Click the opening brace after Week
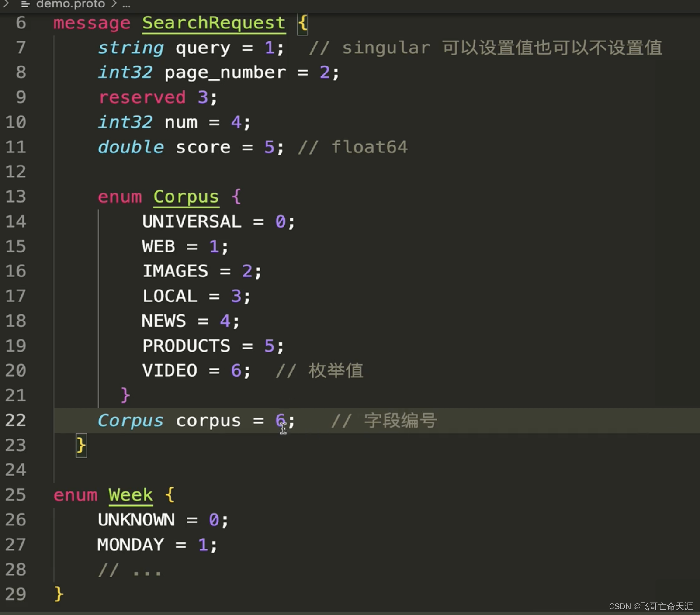This screenshot has width=700, height=615. (x=170, y=495)
